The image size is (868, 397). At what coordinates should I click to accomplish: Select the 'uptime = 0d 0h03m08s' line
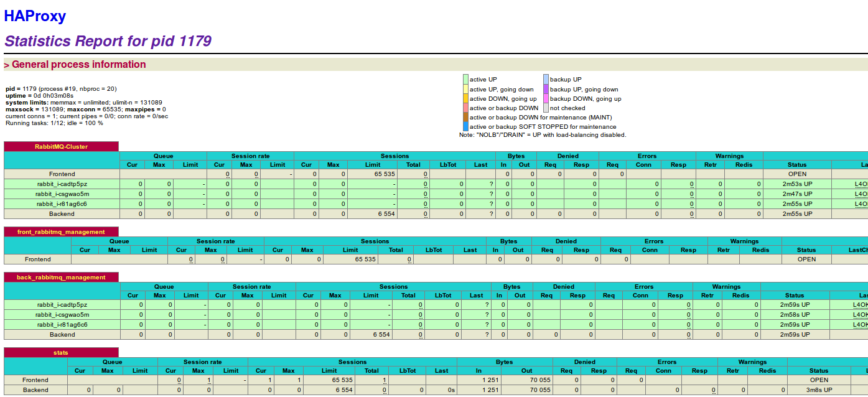pos(39,96)
